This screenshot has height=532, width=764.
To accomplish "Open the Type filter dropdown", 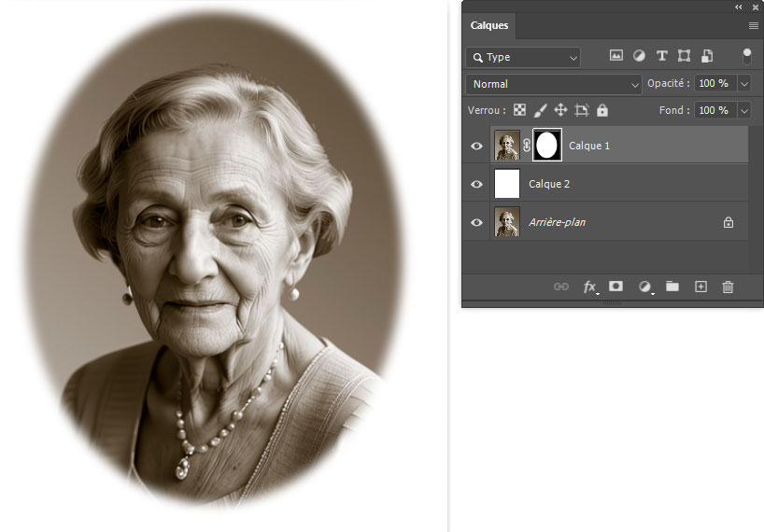I will coord(523,58).
